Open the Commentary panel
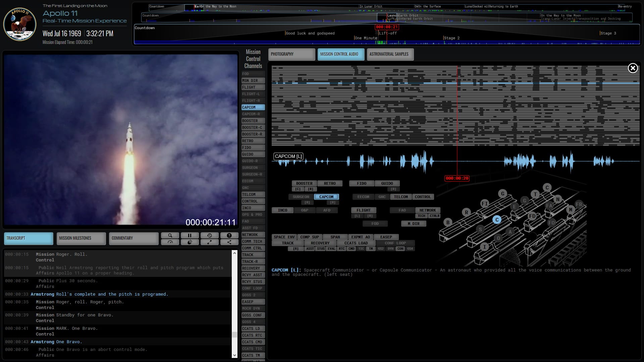Screen dimensions: 644x362 pos(133,238)
